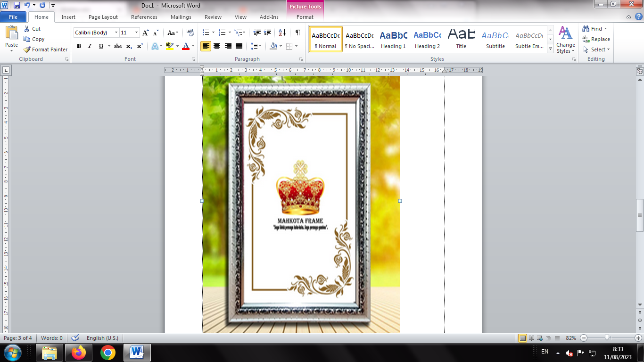This screenshot has height=362, width=644.
Task: Click the proofing check icon in status bar
Action: pos(75,338)
